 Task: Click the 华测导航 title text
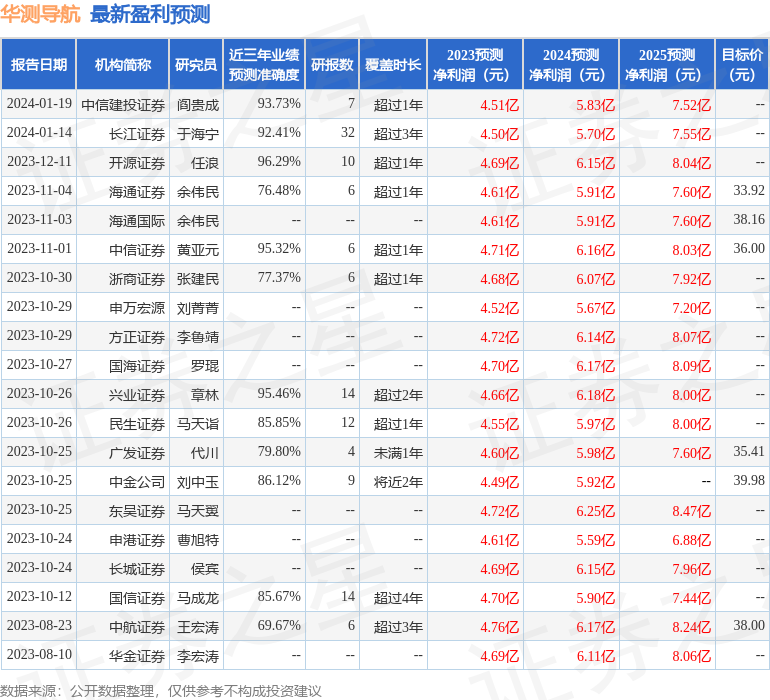[x=40, y=14]
